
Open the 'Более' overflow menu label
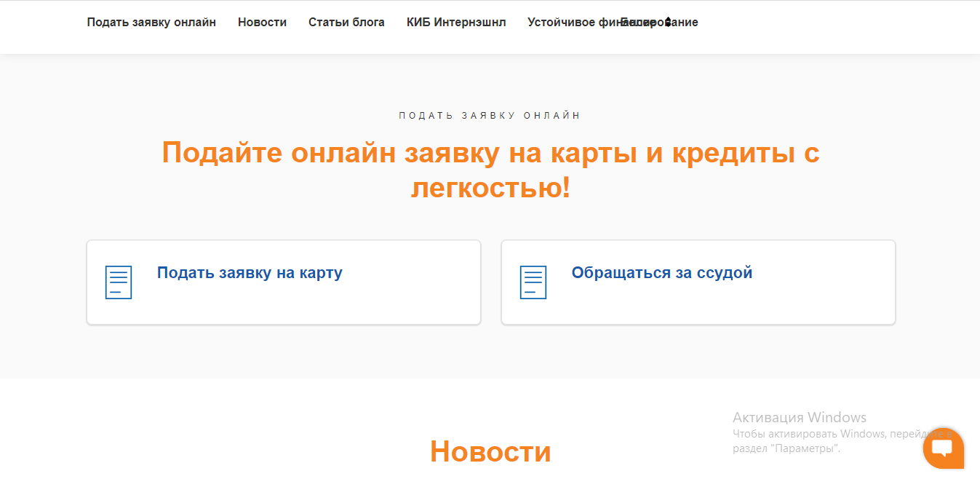(637, 23)
